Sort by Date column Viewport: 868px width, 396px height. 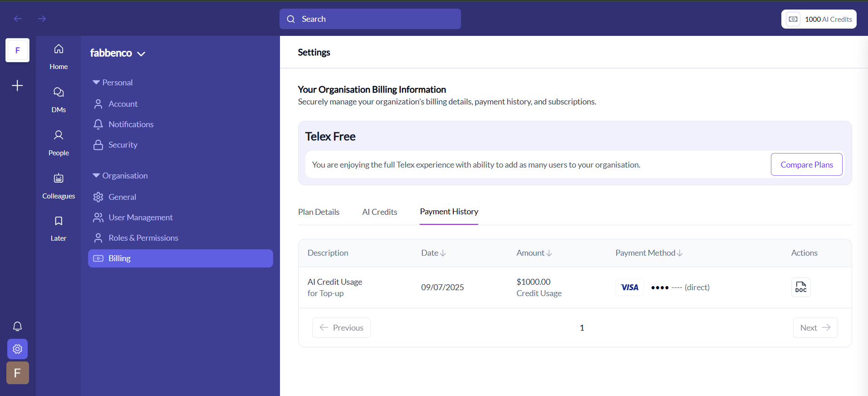(x=433, y=253)
